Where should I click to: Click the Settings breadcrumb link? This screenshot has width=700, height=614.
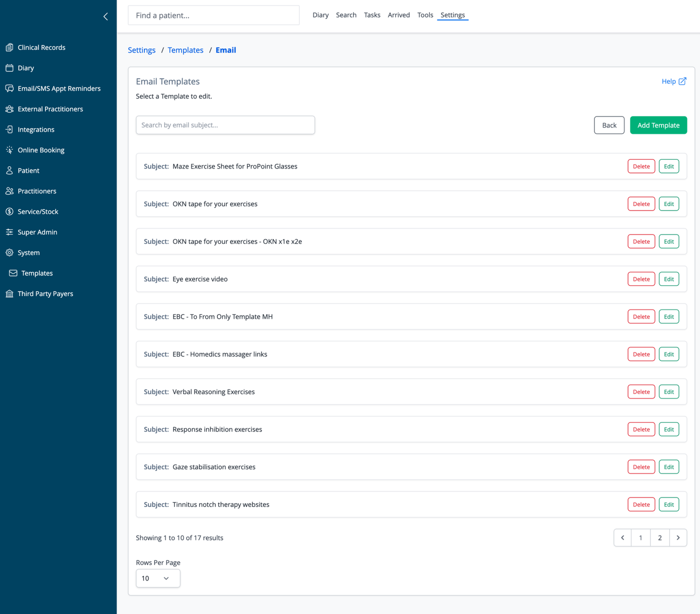pos(141,50)
